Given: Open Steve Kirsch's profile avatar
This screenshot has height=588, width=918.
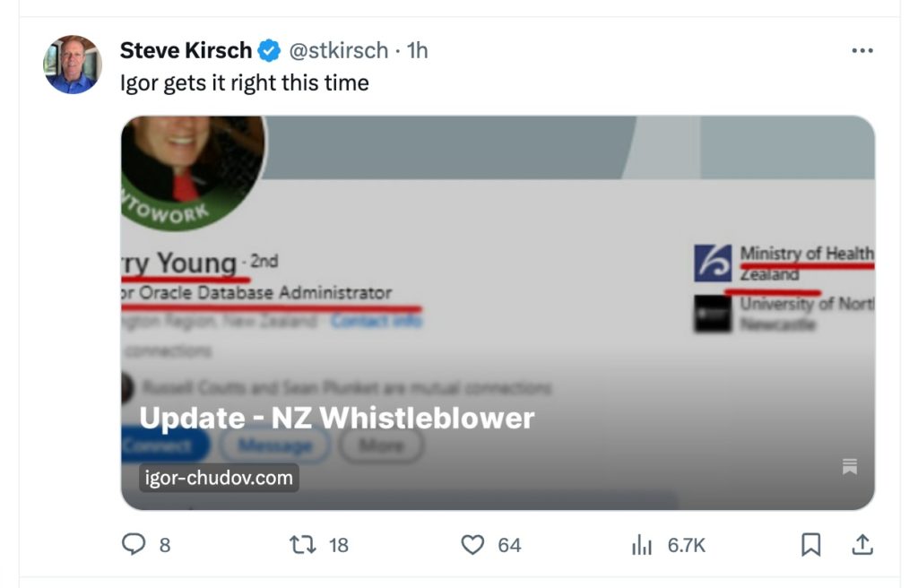Looking at the screenshot, I should 73,65.
